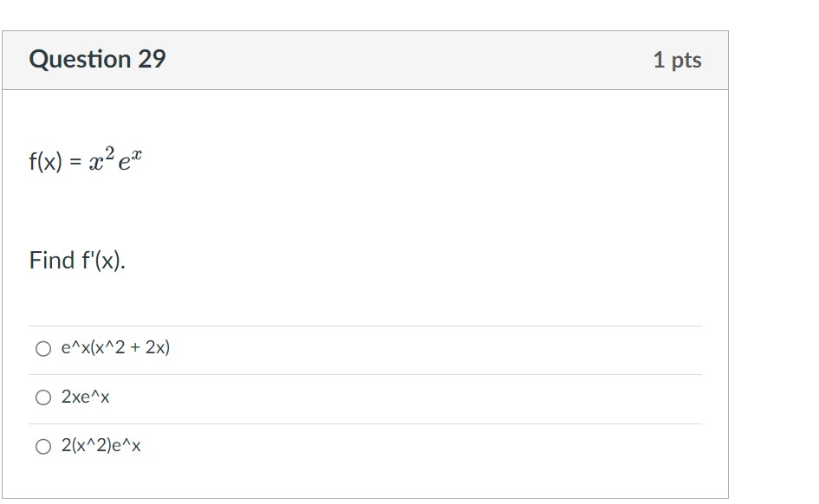The image size is (819, 504).
Task: Click the answer text 2xe^x
Action: coord(88,397)
